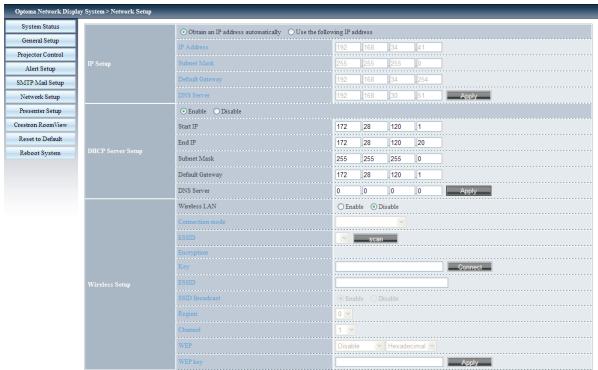Open SMTP Mail Setup page
598x370 pixels.
pos(40,83)
